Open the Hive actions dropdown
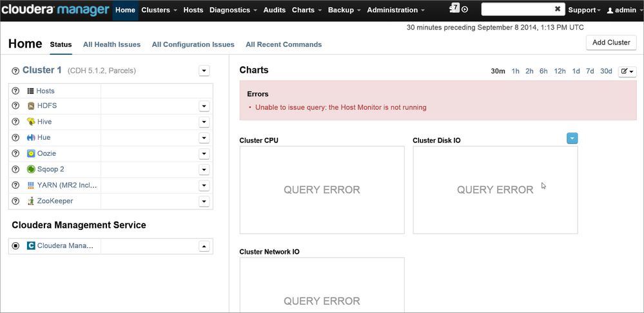644x313 pixels. tap(204, 122)
